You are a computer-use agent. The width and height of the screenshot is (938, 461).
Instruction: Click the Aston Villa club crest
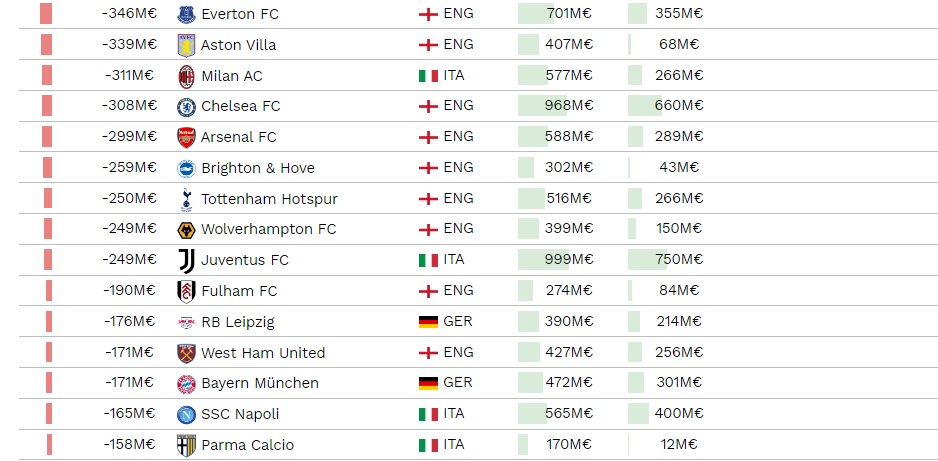click(x=186, y=45)
